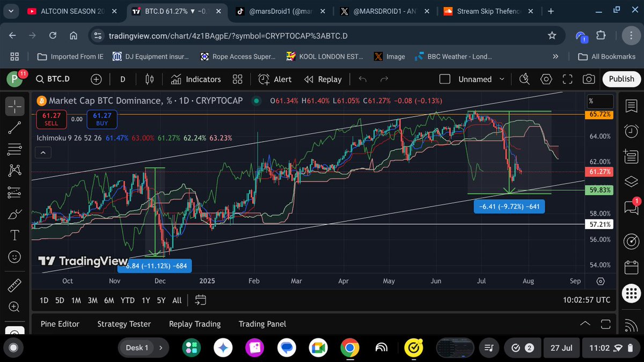This screenshot has width=644, height=362.
Task: Open the chart style candles selector
Action: point(150,79)
